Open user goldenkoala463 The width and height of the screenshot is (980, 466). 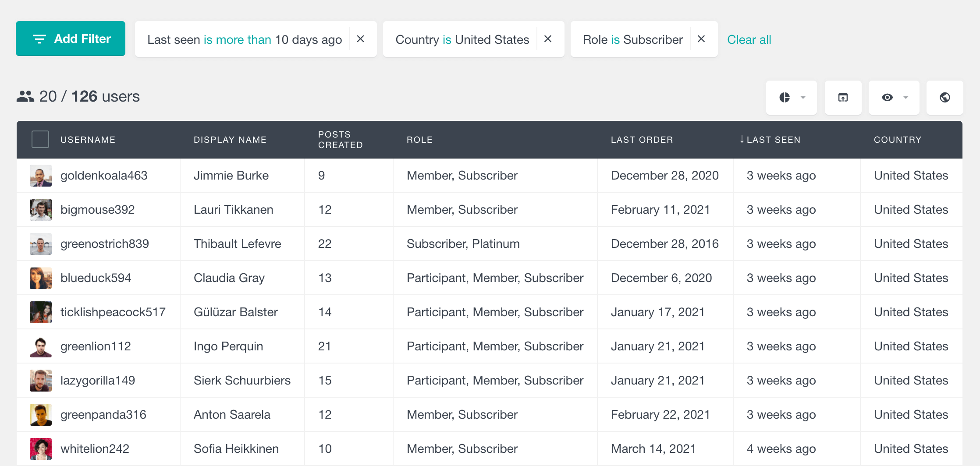pos(104,176)
